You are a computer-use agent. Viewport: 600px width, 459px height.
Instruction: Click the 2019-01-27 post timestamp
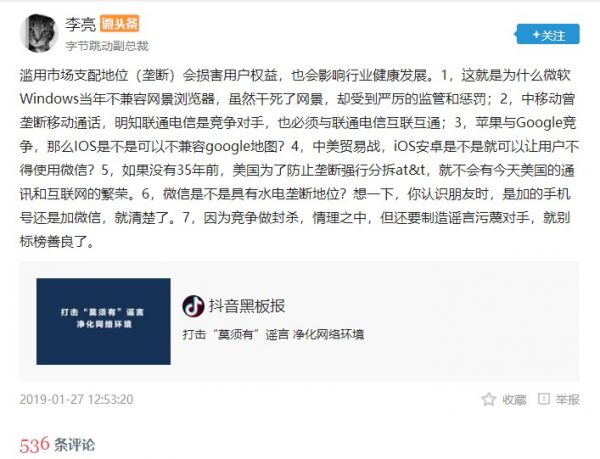pyautogui.click(x=77, y=399)
